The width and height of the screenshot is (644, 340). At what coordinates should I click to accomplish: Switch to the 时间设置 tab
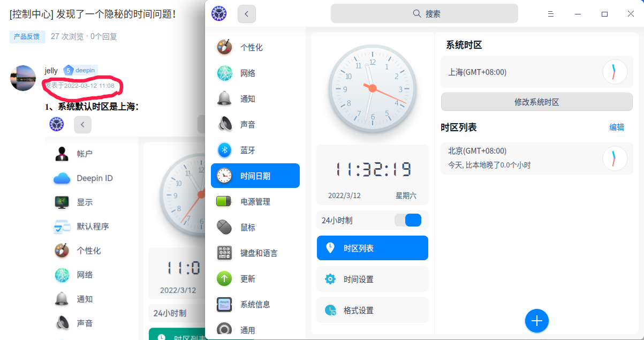(x=372, y=279)
